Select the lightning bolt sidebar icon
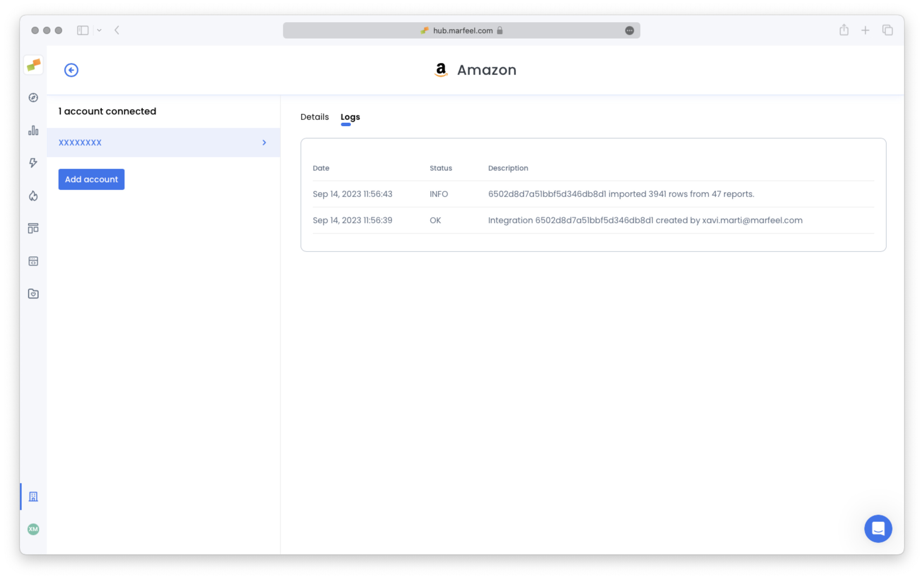 (33, 163)
